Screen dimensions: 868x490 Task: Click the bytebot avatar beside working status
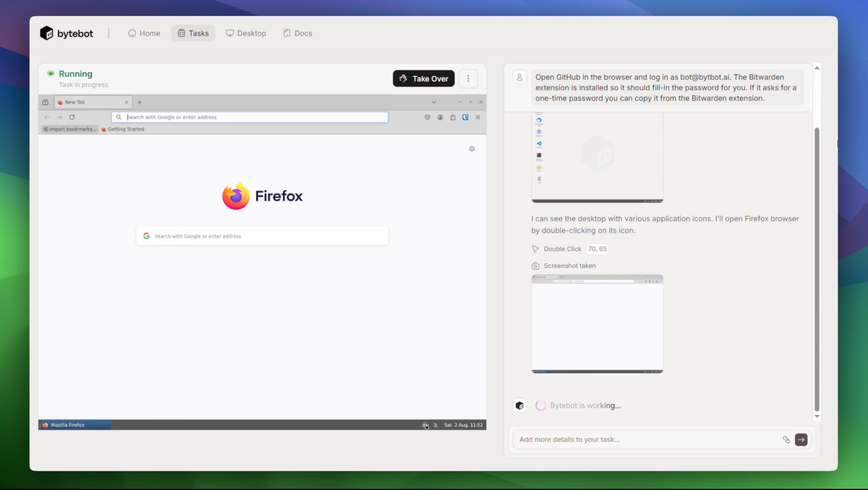pos(519,405)
